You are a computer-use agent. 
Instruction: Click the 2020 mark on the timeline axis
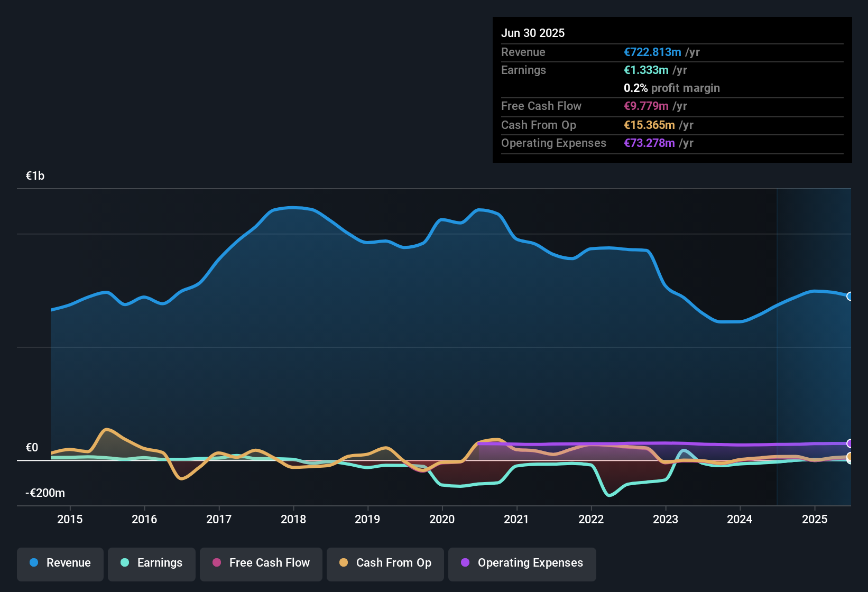[442, 520]
